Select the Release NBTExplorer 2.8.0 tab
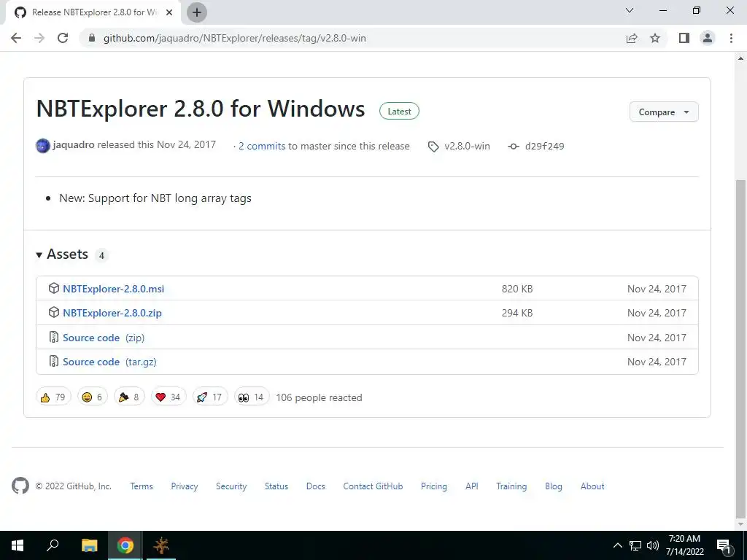 (93, 12)
